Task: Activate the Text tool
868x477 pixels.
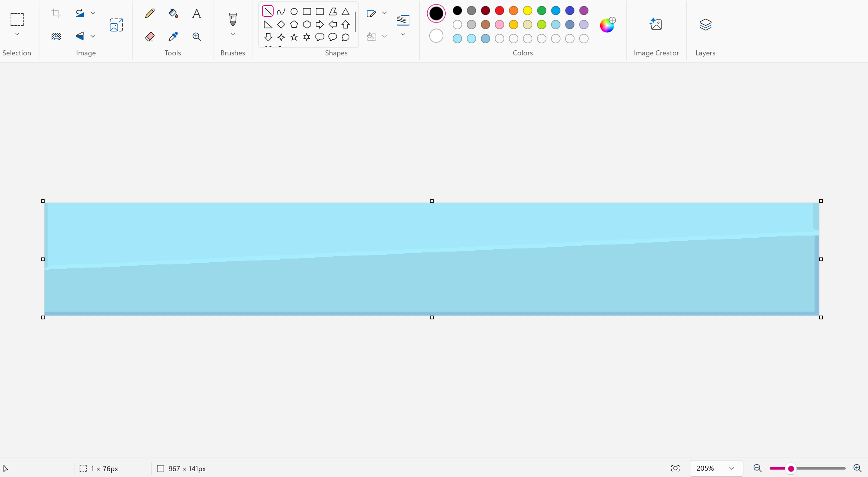Action: [197, 13]
